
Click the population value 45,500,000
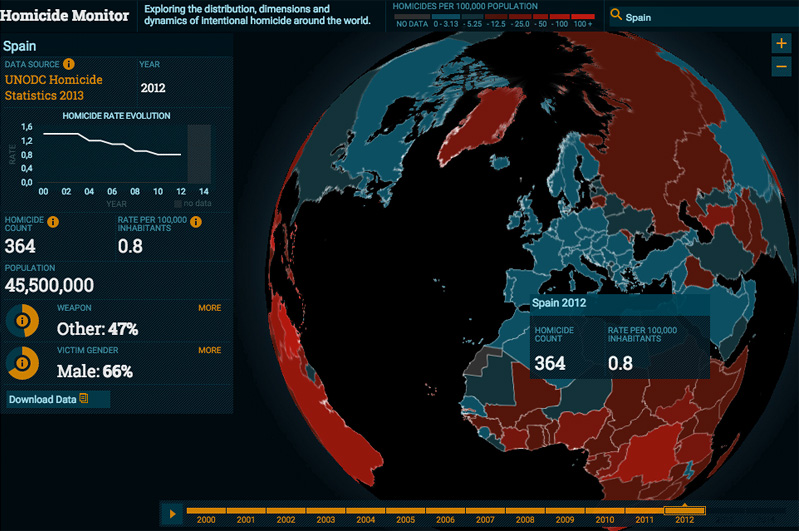(x=49, y=285)
